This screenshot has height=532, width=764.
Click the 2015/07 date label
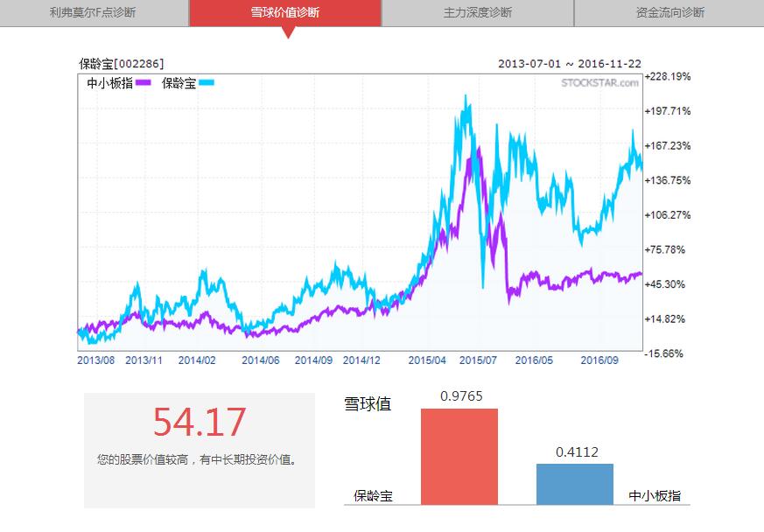pos(478,360)
